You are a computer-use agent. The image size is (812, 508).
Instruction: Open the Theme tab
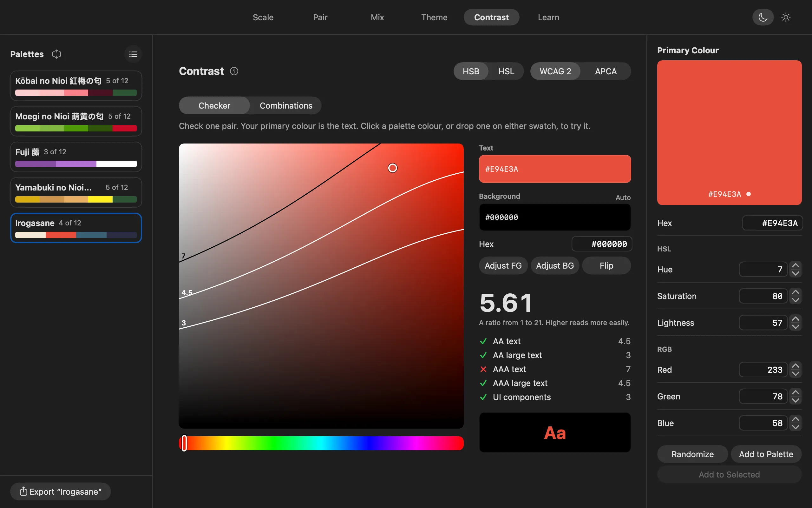434,17
